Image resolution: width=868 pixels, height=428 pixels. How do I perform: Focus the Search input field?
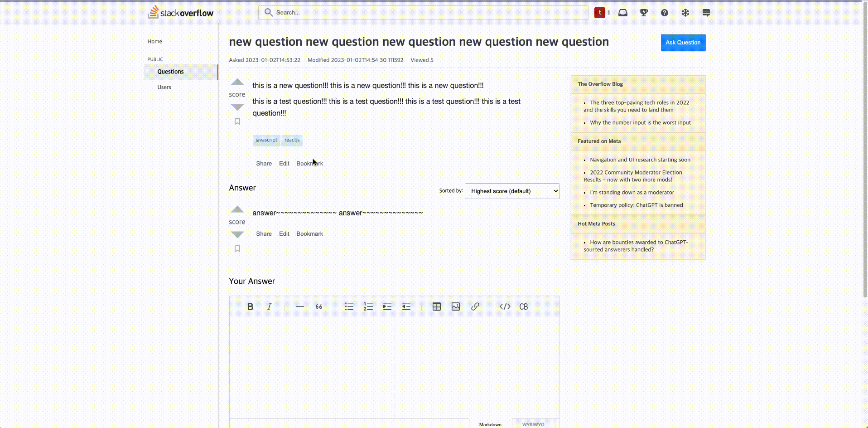coord(423,12)
